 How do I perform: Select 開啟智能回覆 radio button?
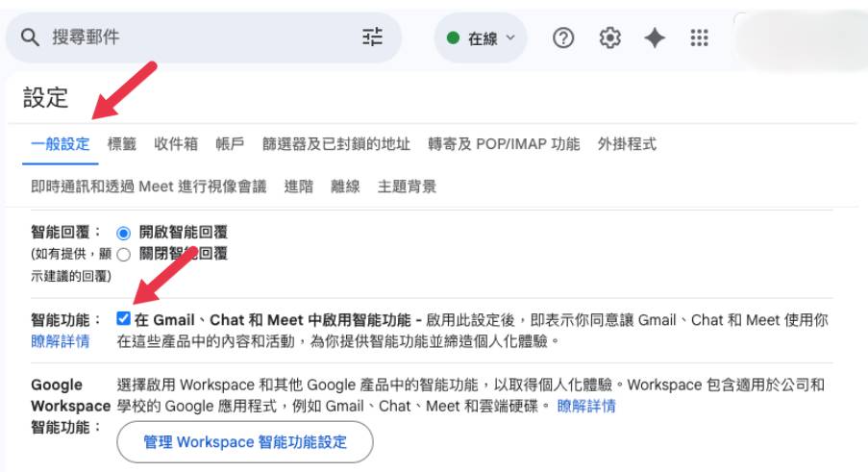point(123,233)
